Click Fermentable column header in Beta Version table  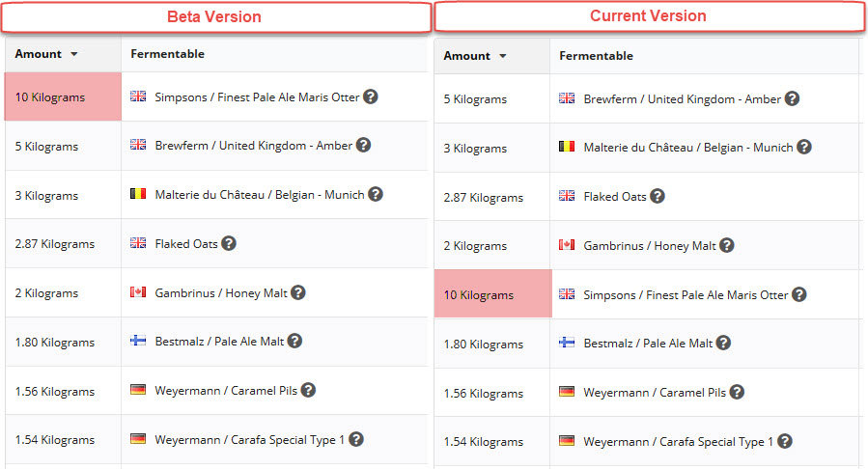point(168,54)
